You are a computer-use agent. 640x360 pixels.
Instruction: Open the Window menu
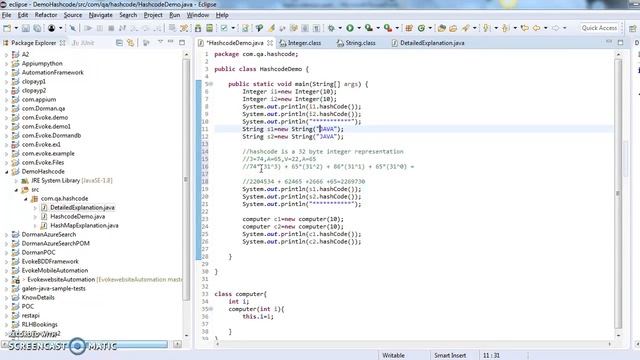(x=198, y=15)
